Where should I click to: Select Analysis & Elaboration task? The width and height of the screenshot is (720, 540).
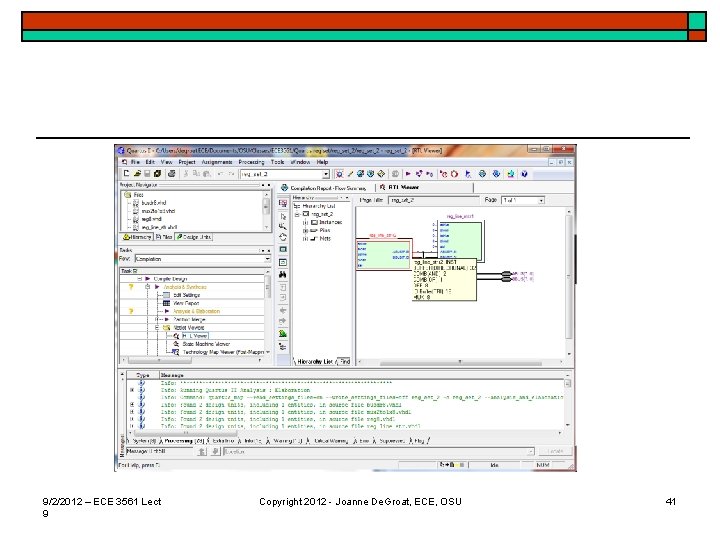coord(196,311)
